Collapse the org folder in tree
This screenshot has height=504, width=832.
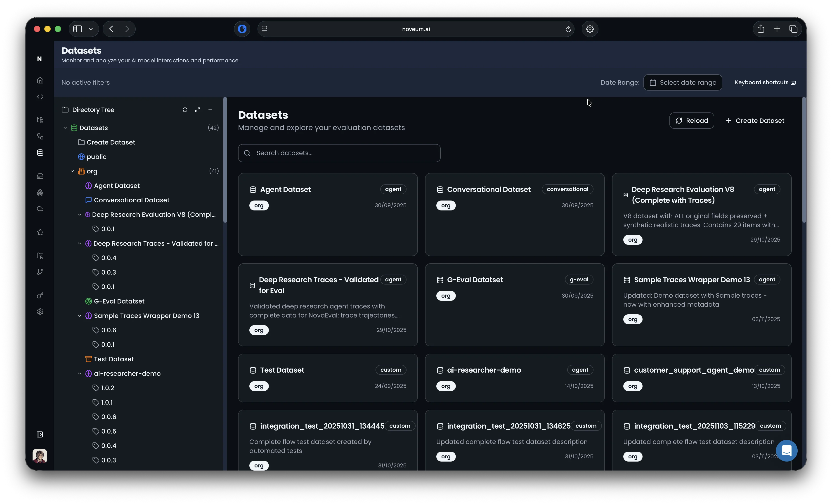(72, 171)
